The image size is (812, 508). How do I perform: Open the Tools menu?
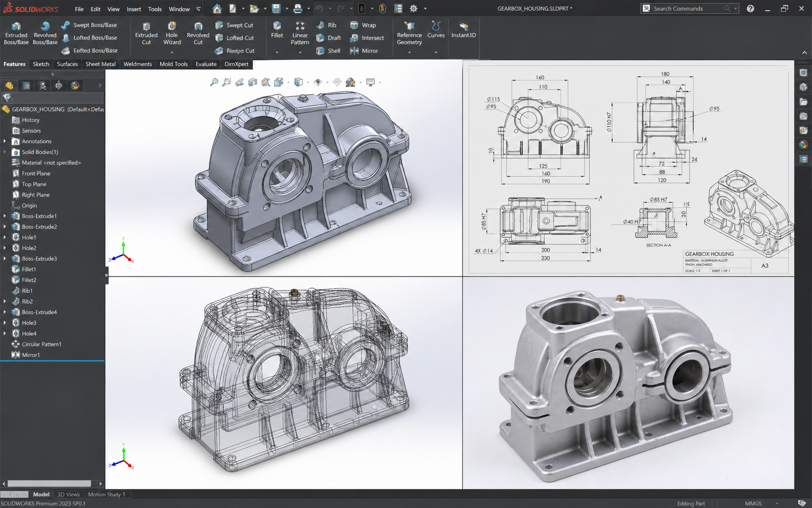155,9
